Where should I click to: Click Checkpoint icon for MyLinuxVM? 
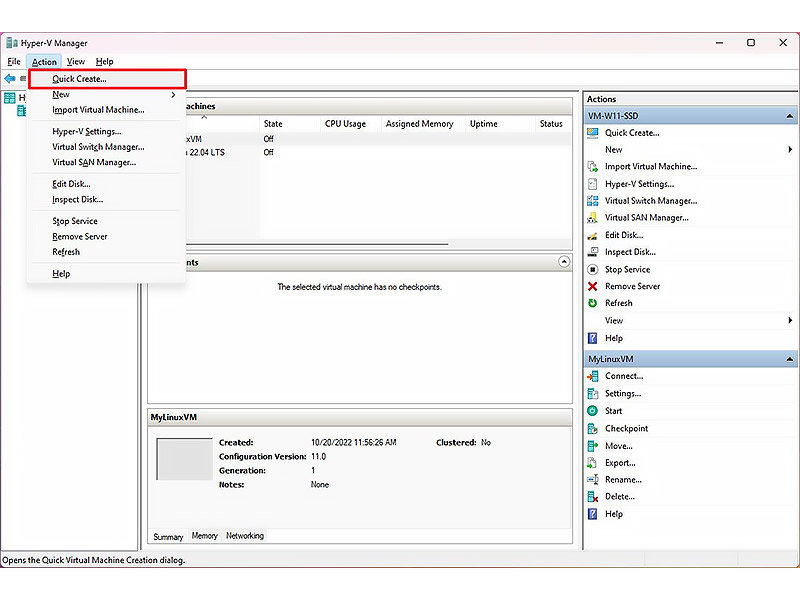592,428
